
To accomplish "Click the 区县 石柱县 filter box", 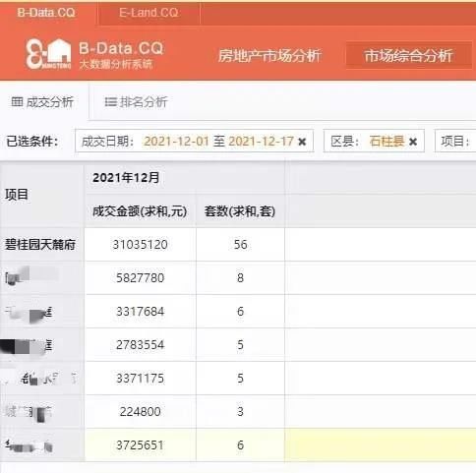I will [x=374, y=141].
